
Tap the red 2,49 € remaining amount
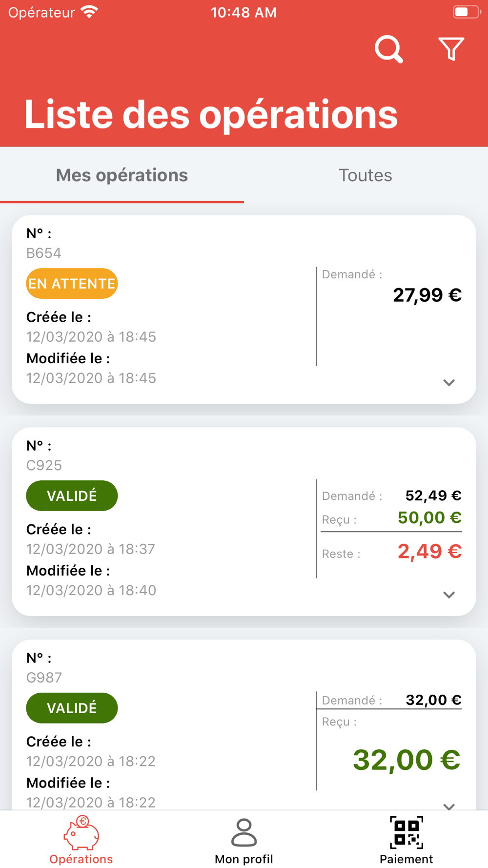(429, 552)
